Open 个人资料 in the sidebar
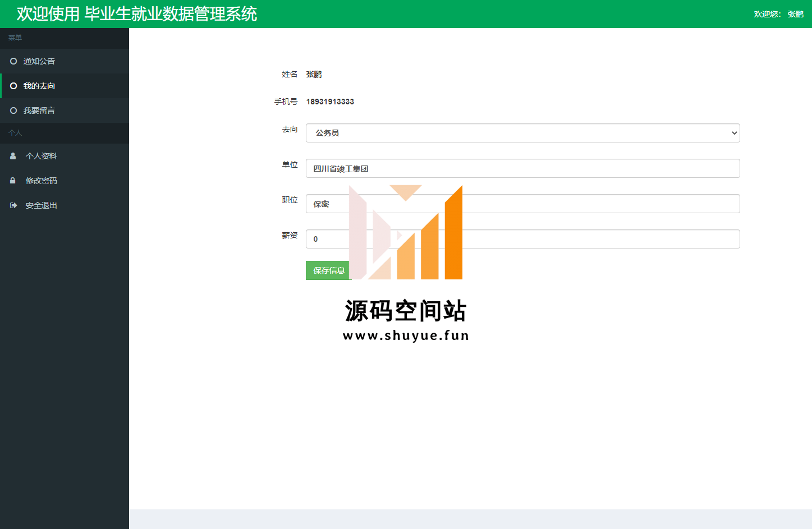Viewport: 812px width, 529px height. 65,156
